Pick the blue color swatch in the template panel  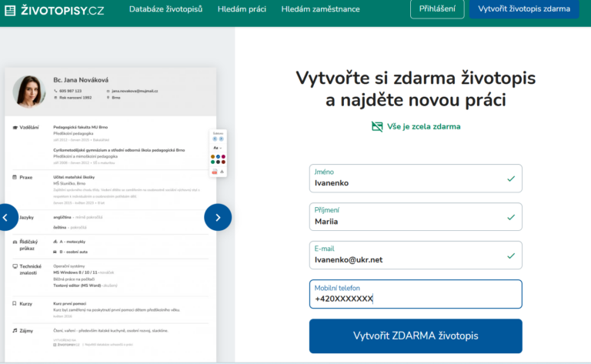pos(217,157)
